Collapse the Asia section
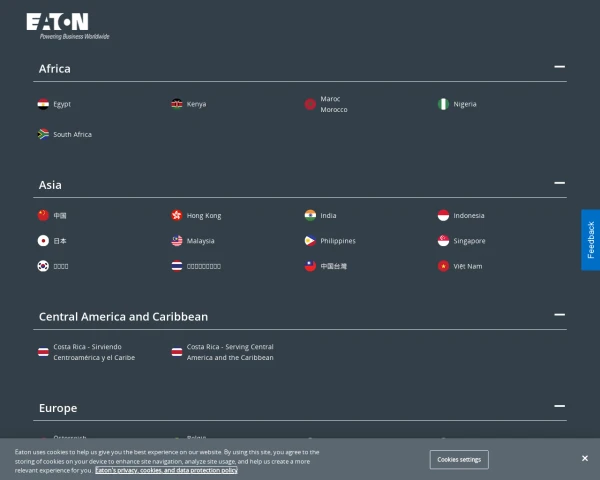The image size is (600, 480). [x=559, y=184]
